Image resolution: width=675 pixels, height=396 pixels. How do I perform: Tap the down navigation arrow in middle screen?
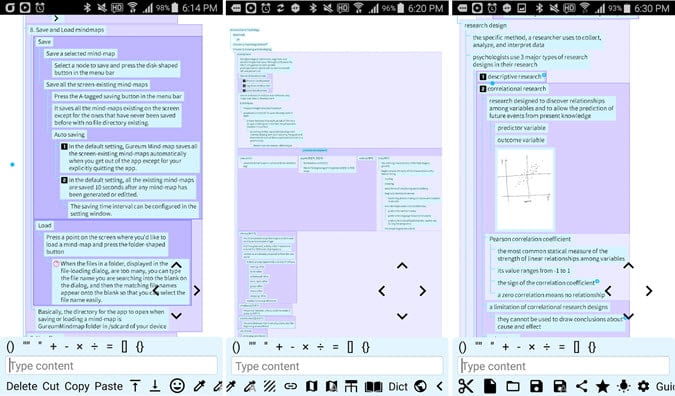click(x=402, y=316)
